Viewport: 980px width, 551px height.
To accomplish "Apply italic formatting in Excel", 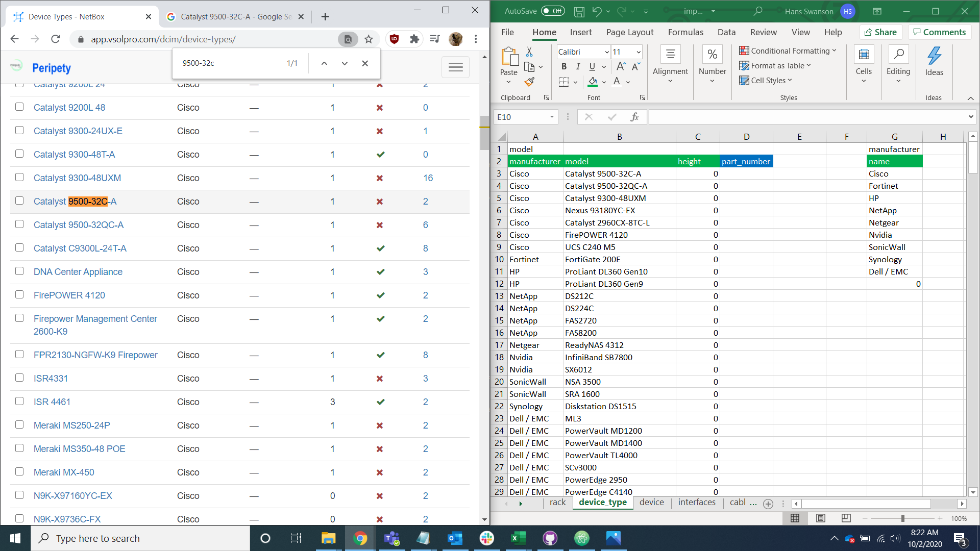I will (578, 66).
